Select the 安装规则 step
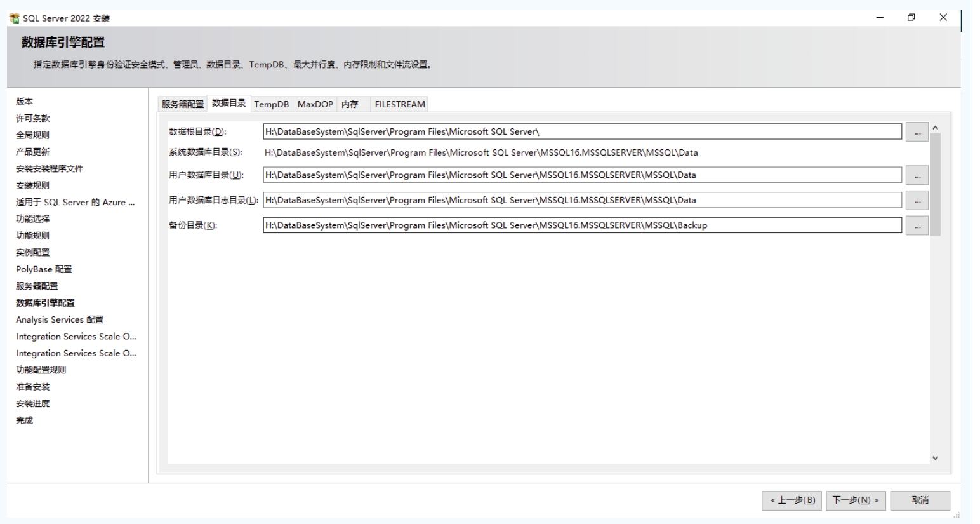 click(32, 185)
